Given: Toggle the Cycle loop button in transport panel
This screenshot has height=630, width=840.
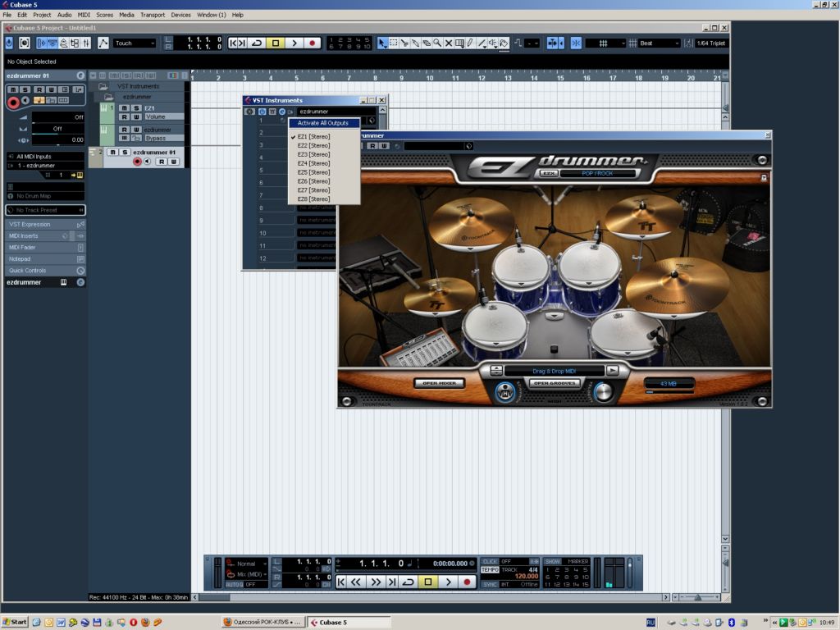Looking at the screenshot, I should pos(408,582).
